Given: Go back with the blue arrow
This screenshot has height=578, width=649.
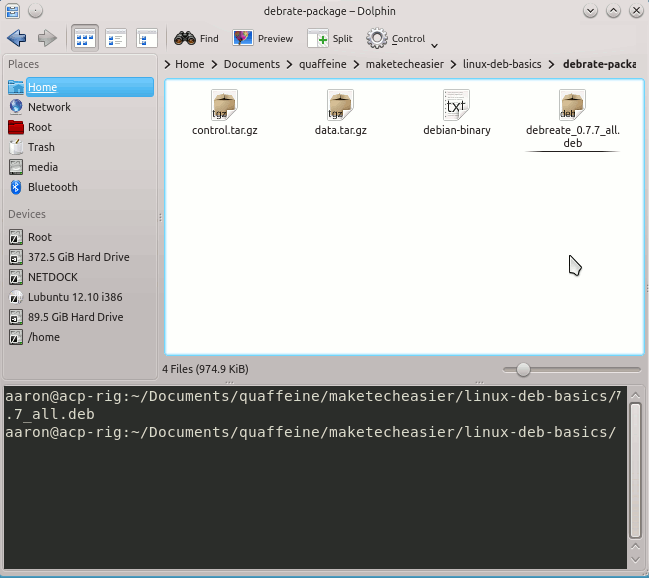Looking at the screenshot, I should pos(17,39).
